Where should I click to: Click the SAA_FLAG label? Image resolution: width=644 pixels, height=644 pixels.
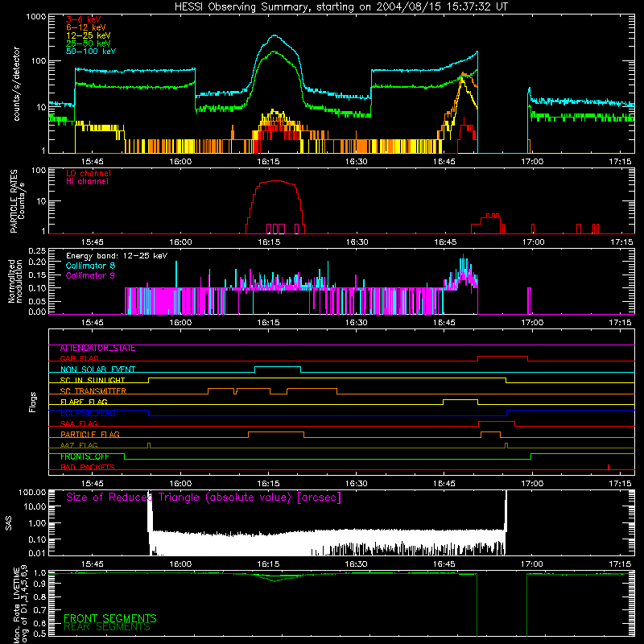point(79,423)
